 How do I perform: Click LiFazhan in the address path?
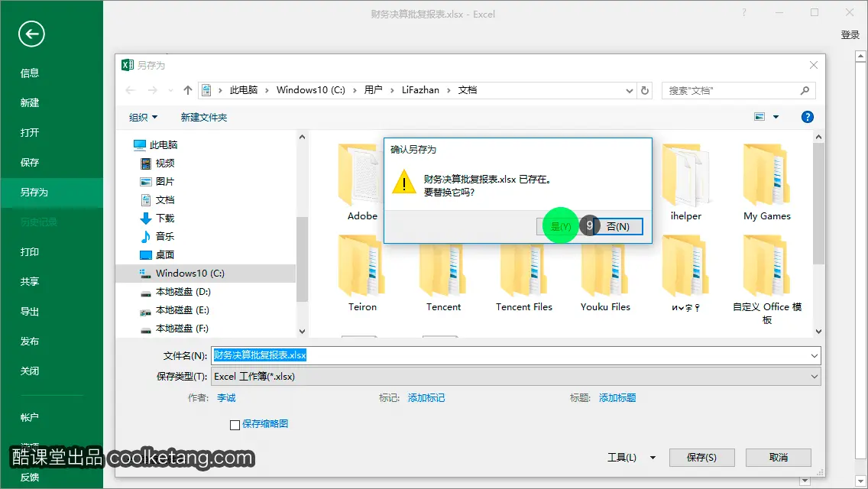(x=420, y=90)
